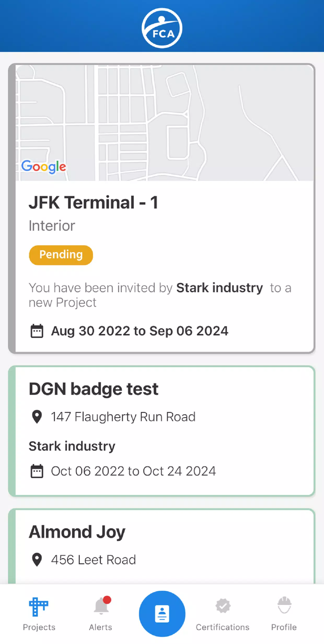
Task: Tap the FCA logo in header
Action: [x=162, y=28]
